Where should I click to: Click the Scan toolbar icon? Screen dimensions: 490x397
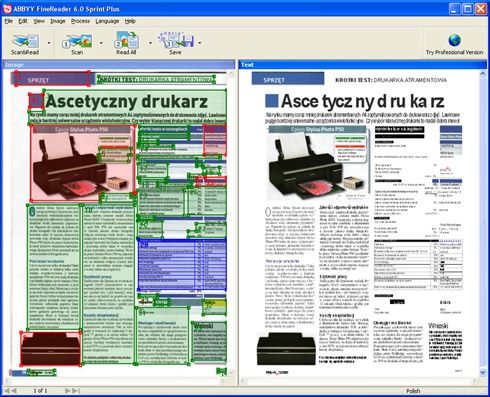point(77,41)
